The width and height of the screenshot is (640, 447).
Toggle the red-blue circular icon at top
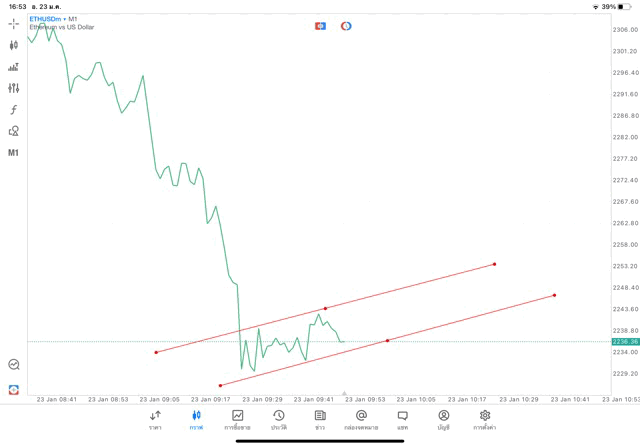pyautogui.click(x=346, y=25)
